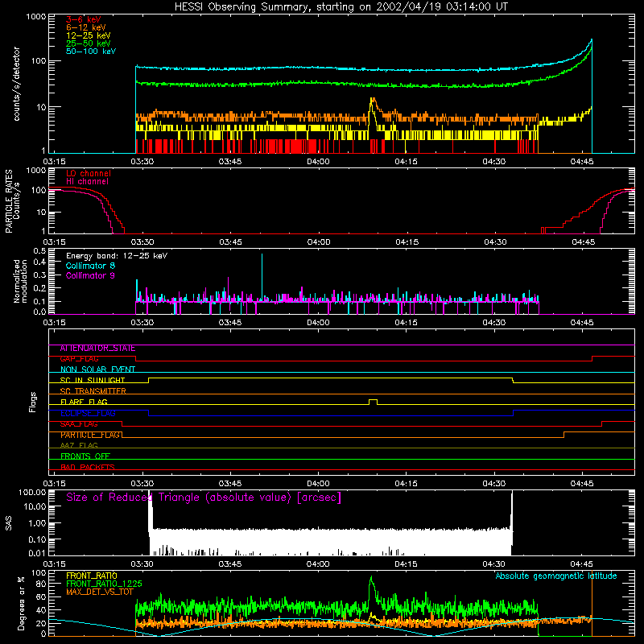The width and height of the screenshot is (644, 644).
Task: Click the green FRONT_RATIO_1225 peak near 04:09
Action: 371,578
